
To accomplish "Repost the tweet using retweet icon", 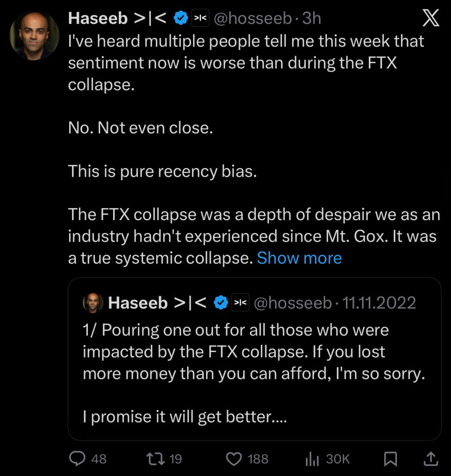I will [156, 459].
